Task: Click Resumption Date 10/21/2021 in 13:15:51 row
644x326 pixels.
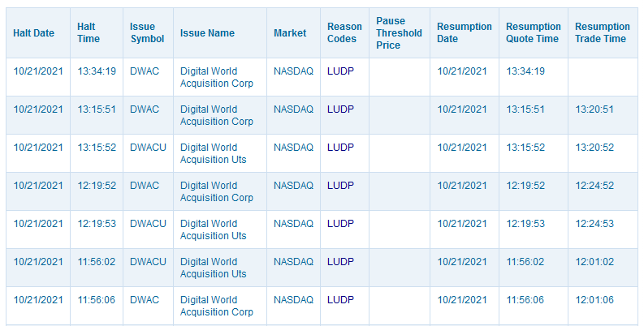Action: (462, 109)
